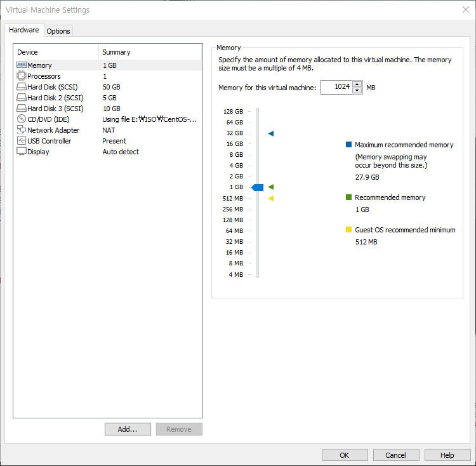Viewport: 476px width, 466px height.
Task: Select the Hard Disk (SCSI) 50 GB row
Action: point(109,87)
